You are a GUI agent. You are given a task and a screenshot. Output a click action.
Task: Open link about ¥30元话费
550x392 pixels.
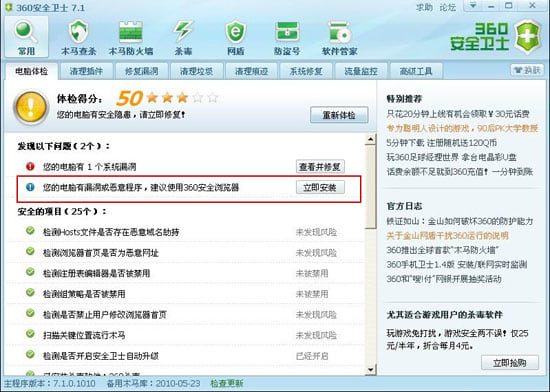(458, 114)
